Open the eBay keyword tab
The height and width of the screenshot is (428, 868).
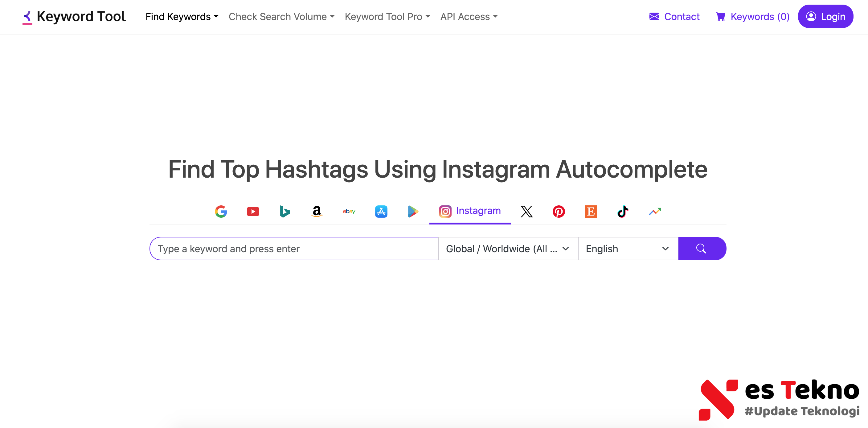pos(349,211)
